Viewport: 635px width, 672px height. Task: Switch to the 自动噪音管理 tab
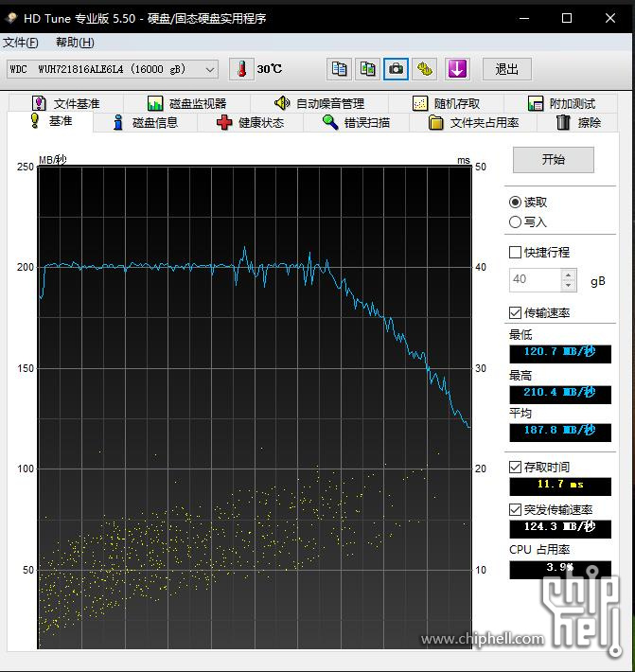(319, 103)
